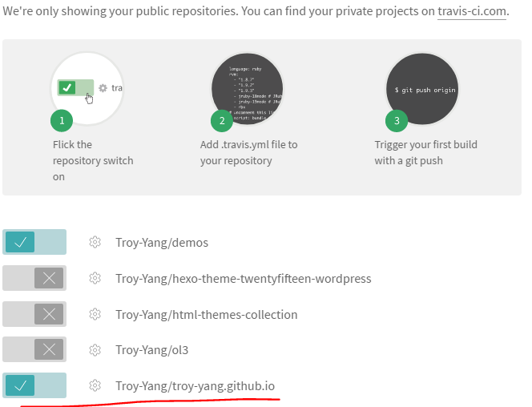Image resolution: width=532 pixels, height=407 pixels.
Task: Enable the hexo-theme-twentyfifteen-wordpress repository switch
Action: coord(34,279)
